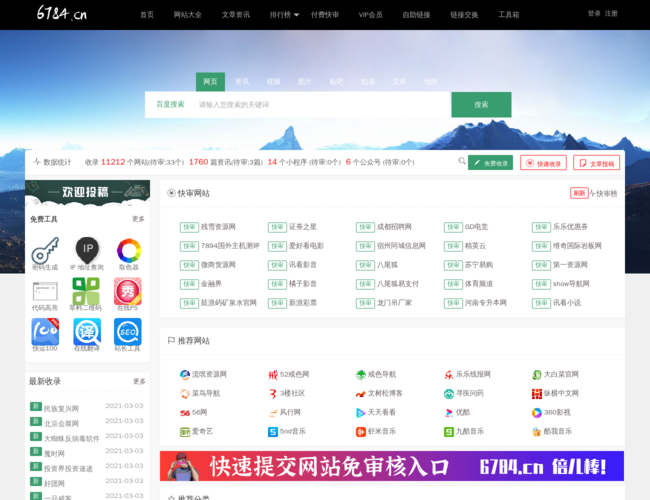This screenshot has height=500, width=650.
Task: Click the 5nd音乐 blue icon
Action: (272, 432)
